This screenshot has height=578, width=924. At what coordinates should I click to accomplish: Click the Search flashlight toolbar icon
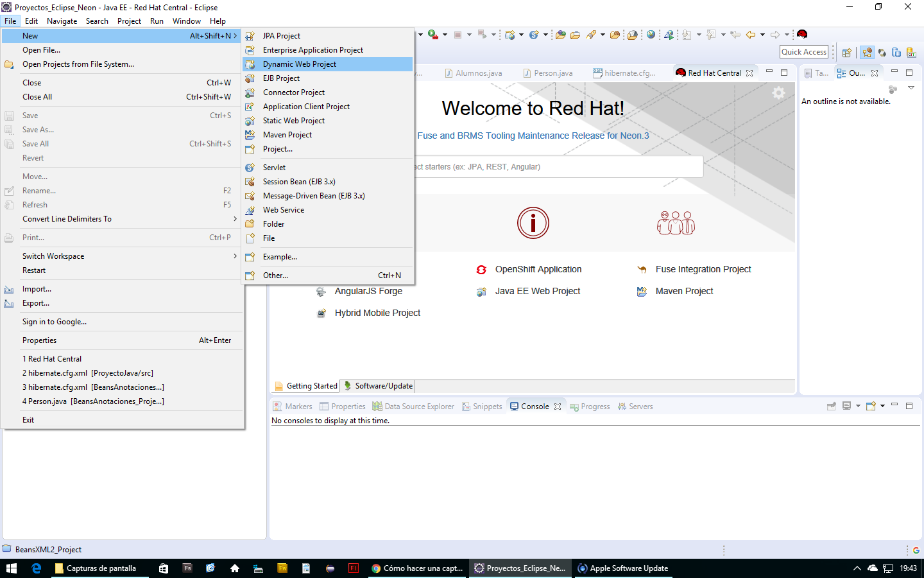(x=592, y=35)
